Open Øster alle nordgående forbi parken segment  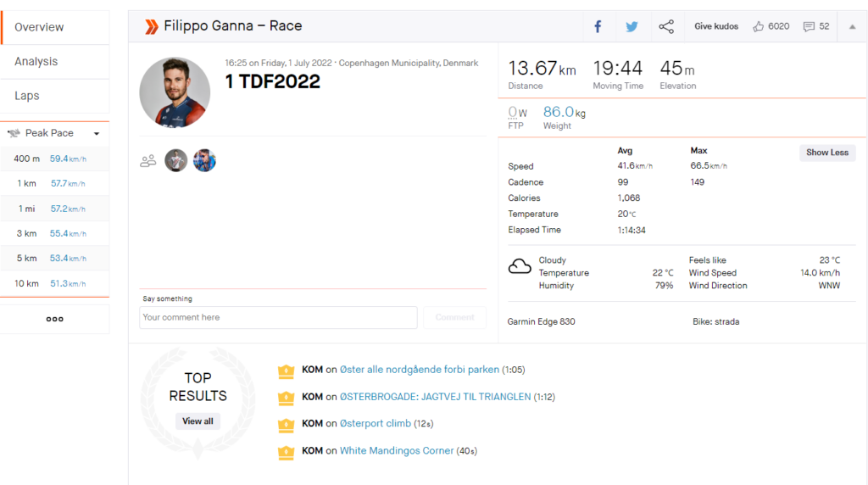coord(419,370)
